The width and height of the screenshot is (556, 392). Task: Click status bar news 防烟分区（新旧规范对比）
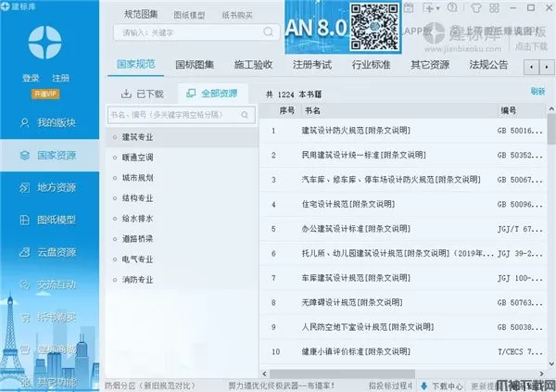click(150, 386)
